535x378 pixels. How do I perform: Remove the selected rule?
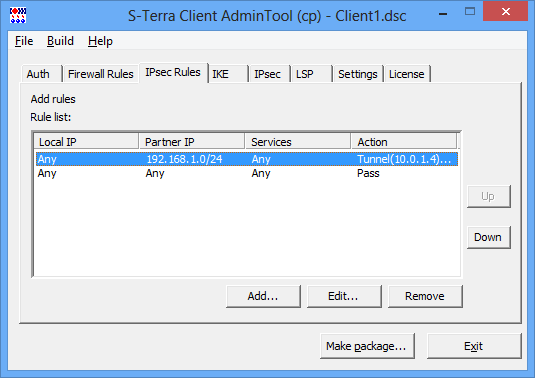coord(425,296)
